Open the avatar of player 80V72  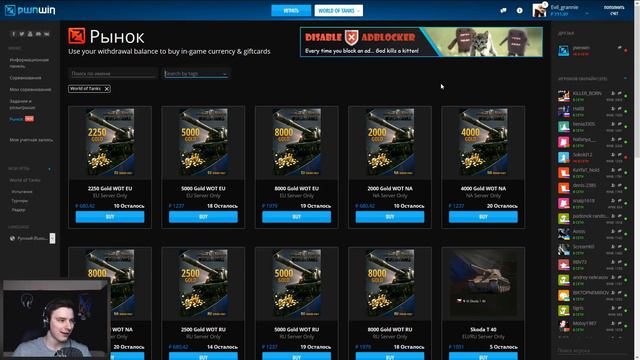point(564,264)
